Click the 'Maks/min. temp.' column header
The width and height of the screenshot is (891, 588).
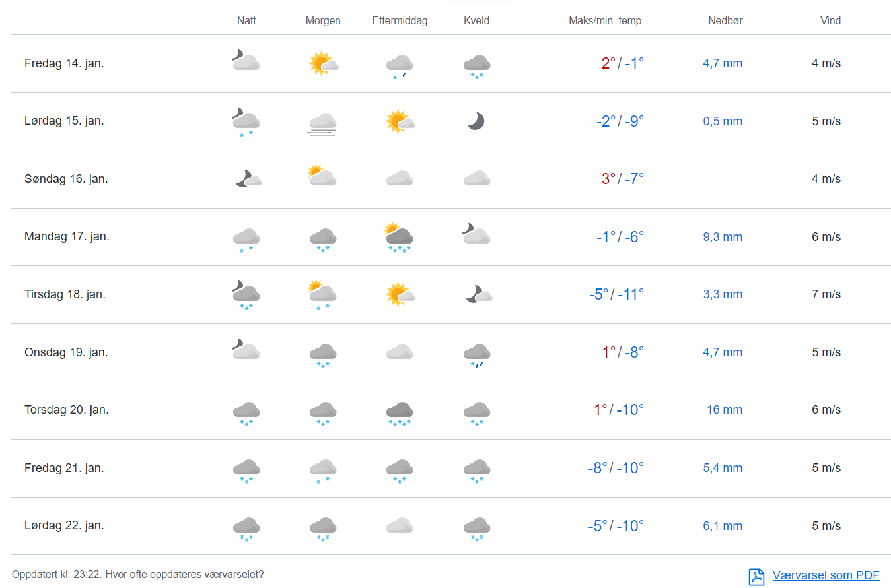click(x=606, y=20)
